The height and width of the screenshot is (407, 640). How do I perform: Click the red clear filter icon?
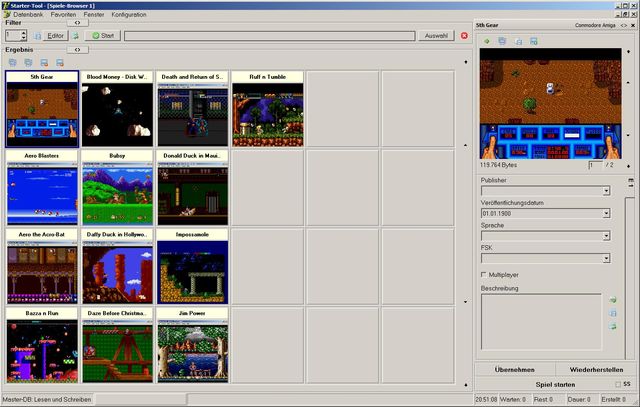(464, 36)
